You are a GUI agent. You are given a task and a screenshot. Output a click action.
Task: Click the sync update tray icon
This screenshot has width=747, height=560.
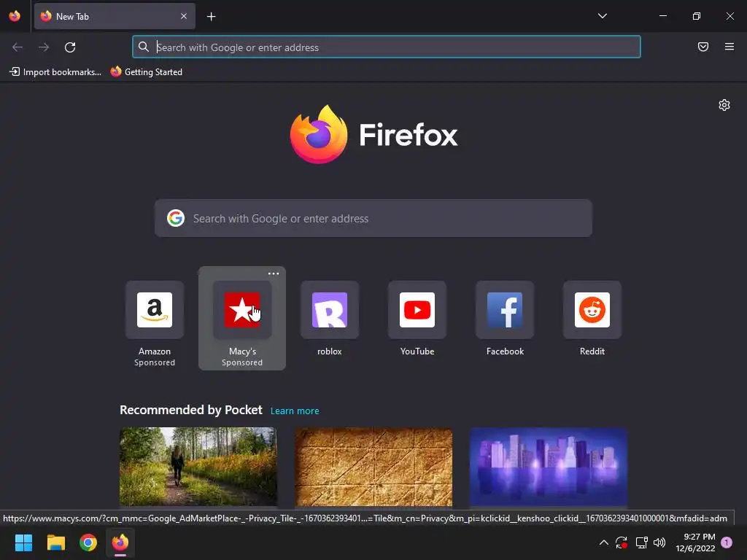(622, 542)
